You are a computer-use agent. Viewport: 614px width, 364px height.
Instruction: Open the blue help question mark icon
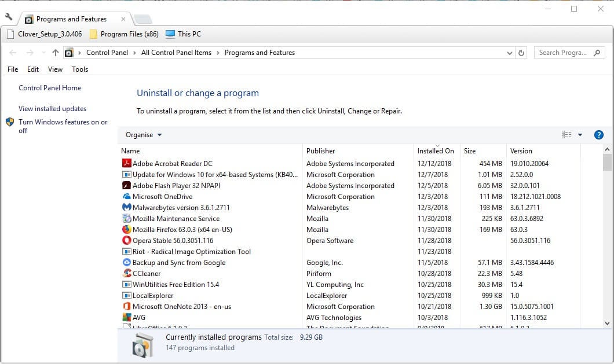[x=598, y=135]
